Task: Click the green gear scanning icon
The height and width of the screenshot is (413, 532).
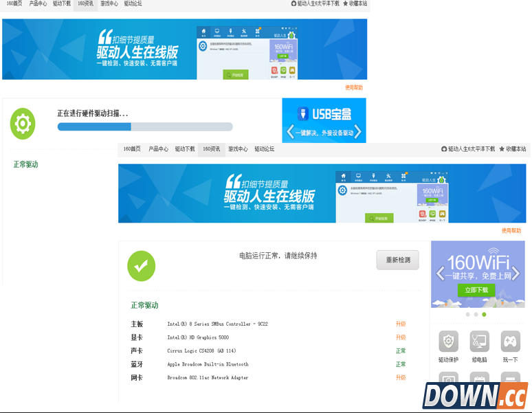Action: [x=23, y=124]
